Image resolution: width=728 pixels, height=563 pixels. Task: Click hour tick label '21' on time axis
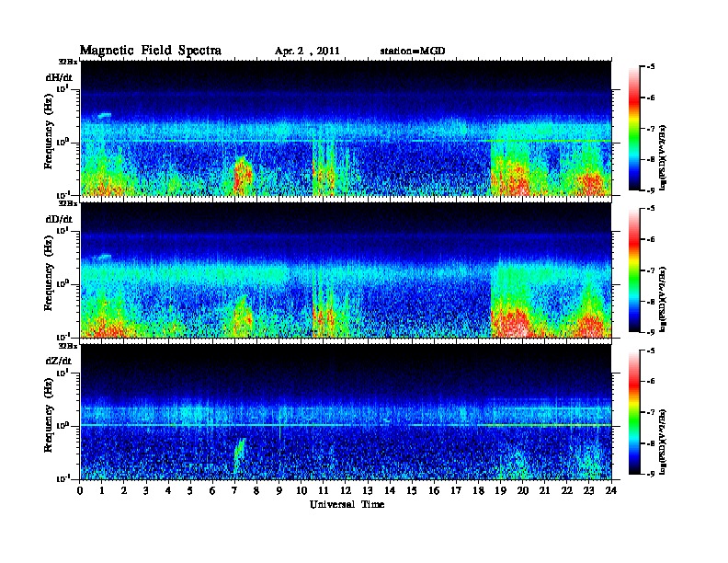point(544,490)
